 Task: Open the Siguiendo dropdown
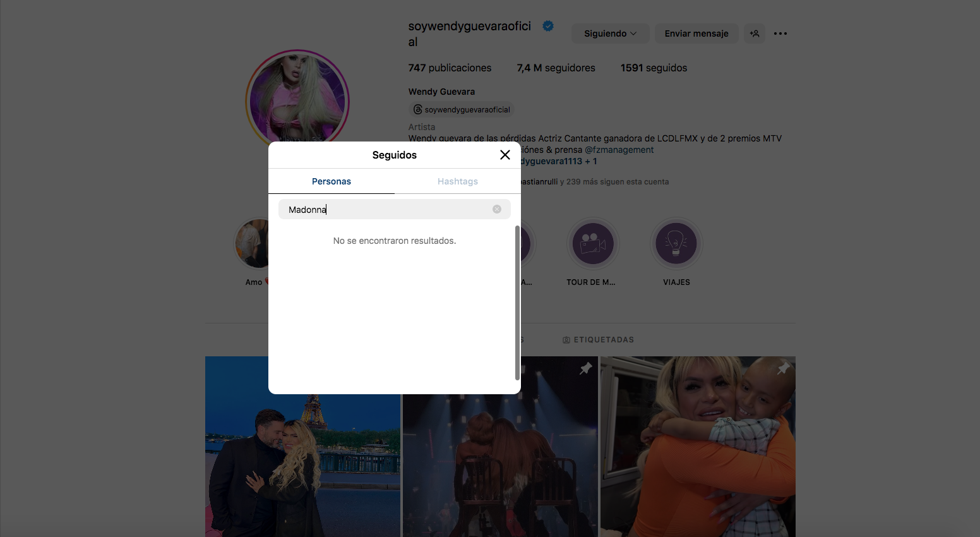click(610, 33)
